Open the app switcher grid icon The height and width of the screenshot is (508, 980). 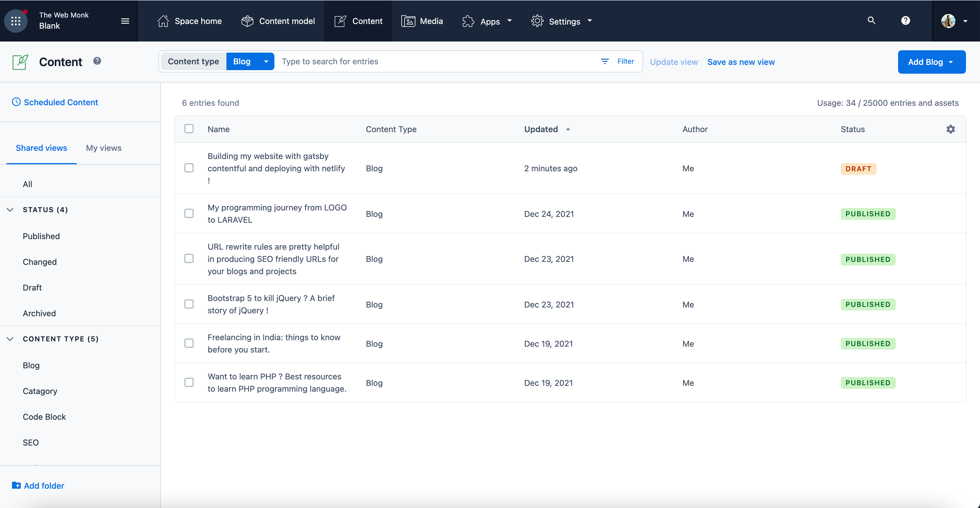[x=16, y=21]
